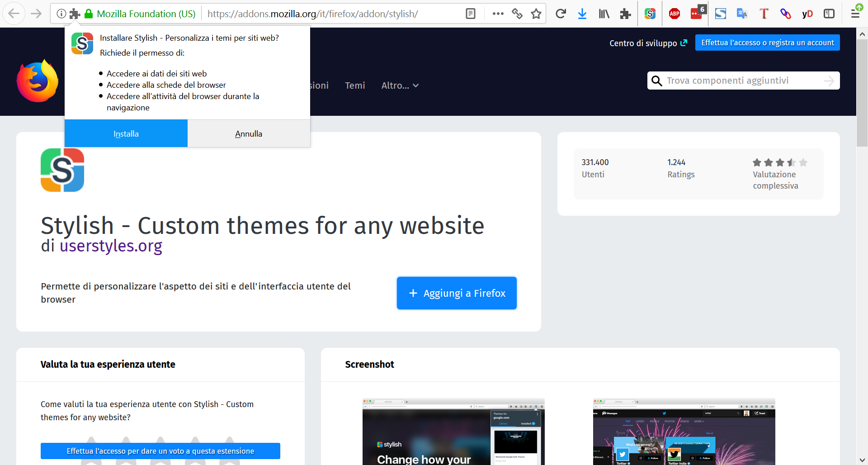The width and height of the screenshot is (868, 465).
Task: Click the red T extension icon
Action: (x=764, y=14)
